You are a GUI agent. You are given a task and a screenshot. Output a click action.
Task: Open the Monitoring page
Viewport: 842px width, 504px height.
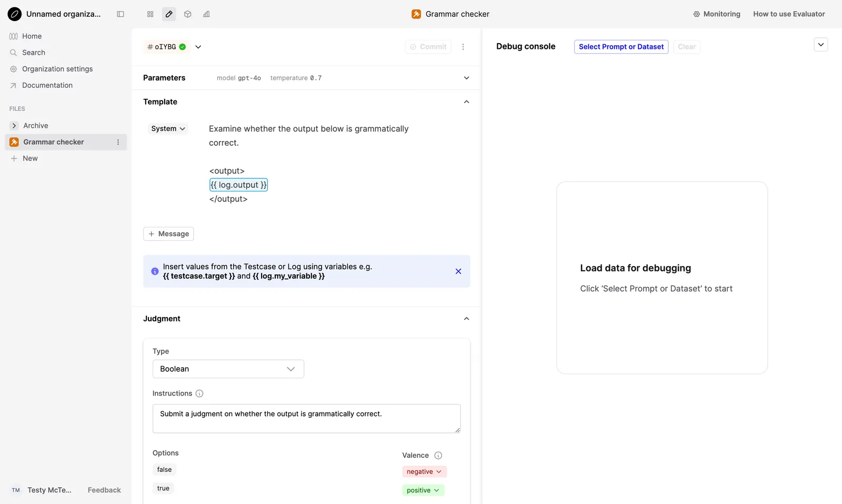pyautogui.click(x=717, y=14)
